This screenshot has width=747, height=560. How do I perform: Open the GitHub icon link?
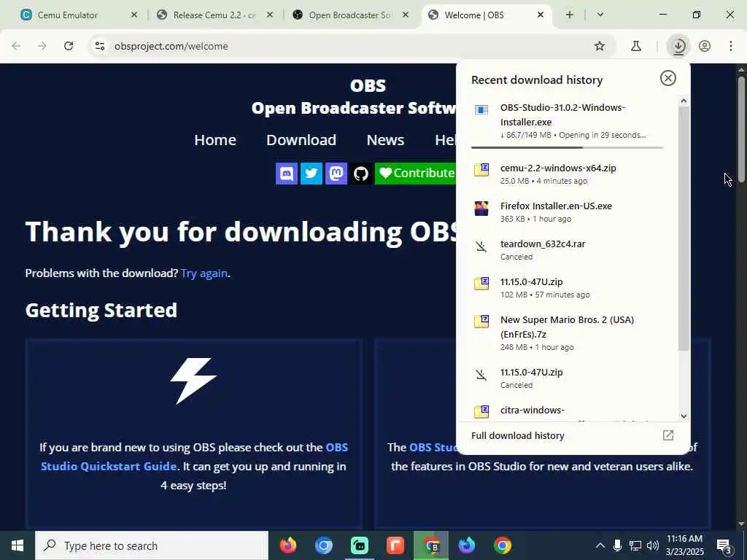pos(360,174)
